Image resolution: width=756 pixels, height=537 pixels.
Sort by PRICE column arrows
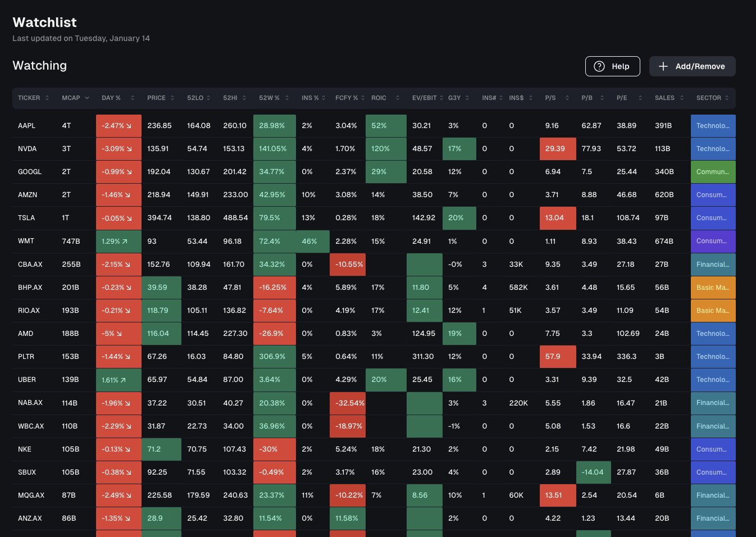pyautogui.click(x=172, y=98)
